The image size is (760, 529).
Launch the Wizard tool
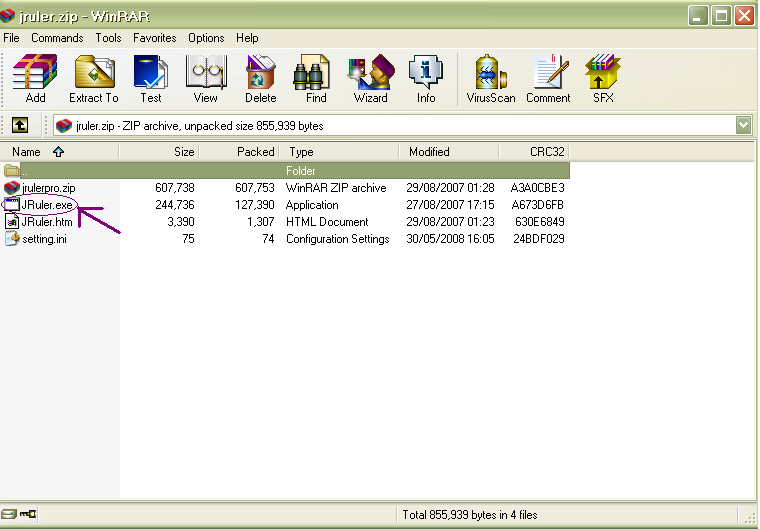371,79
